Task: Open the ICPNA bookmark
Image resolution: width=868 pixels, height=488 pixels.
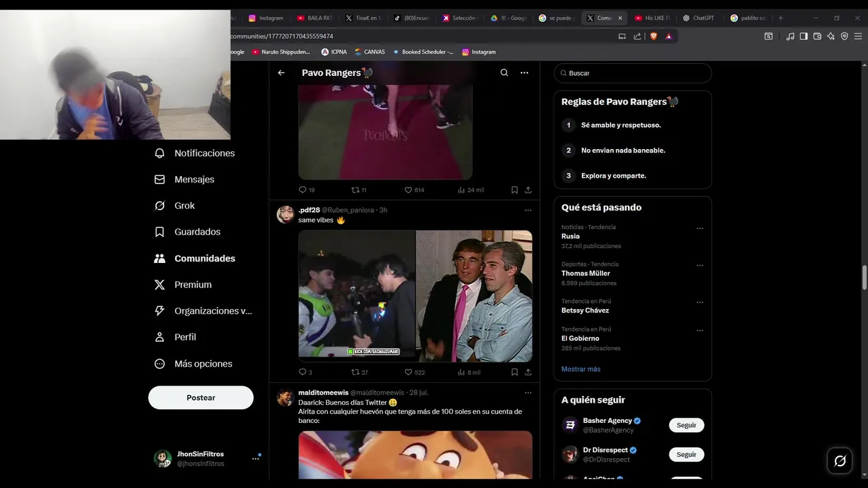Action: pyautogui.click(x=334, y=52)
